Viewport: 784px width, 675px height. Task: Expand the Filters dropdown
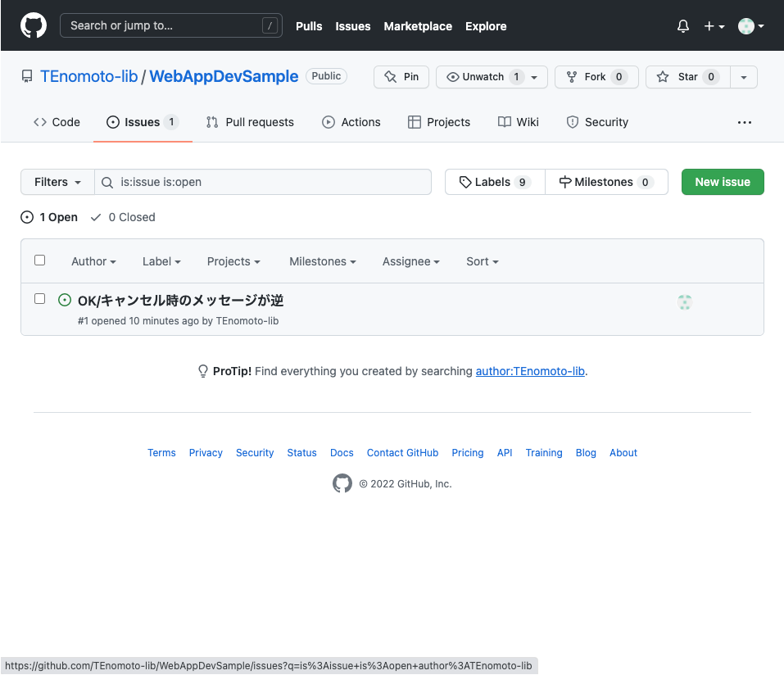tap(57, 182)
